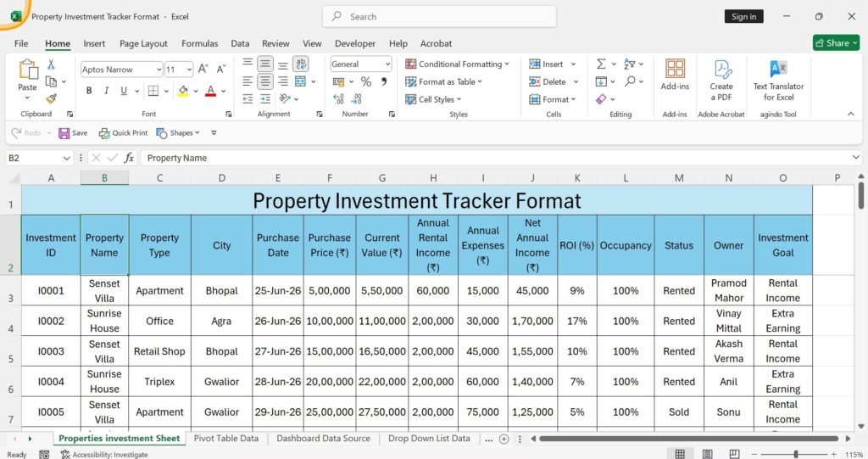Open the File menu
Viewport: 868px width, 459px height.
point(21,43)
